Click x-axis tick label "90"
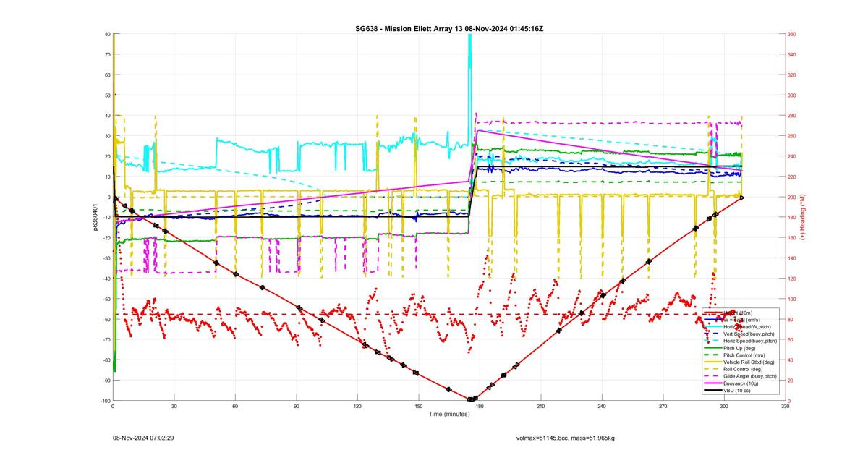 pos(296,407)
